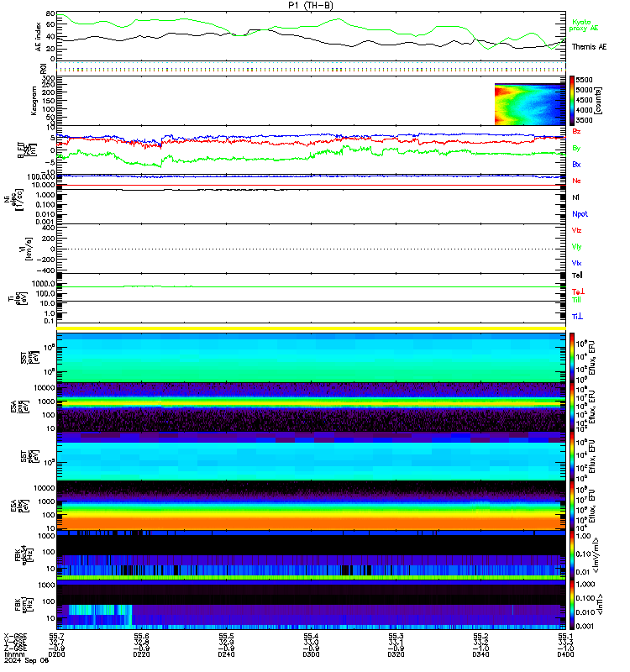Select the blue Vix legend label
The image size is (630, 672).
click(576, 263)
